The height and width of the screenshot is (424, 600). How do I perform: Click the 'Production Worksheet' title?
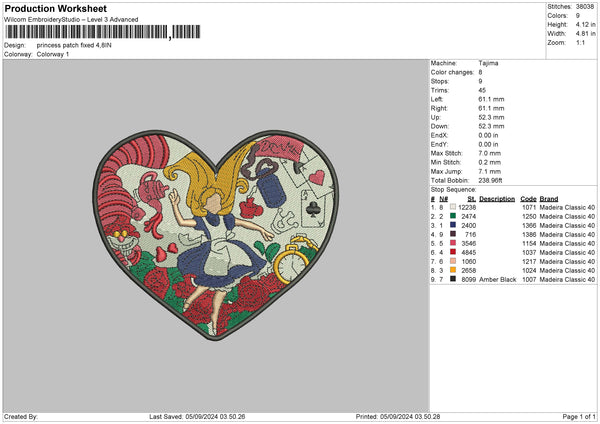(x=55, y=8)
